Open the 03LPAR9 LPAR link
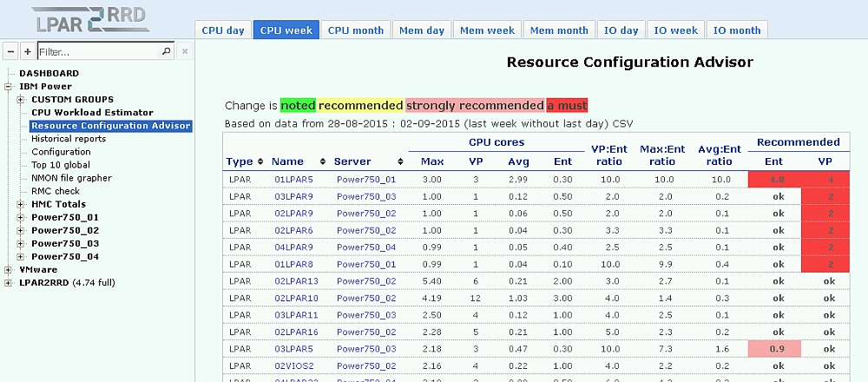The image size is (868, 382). point(293,196)
